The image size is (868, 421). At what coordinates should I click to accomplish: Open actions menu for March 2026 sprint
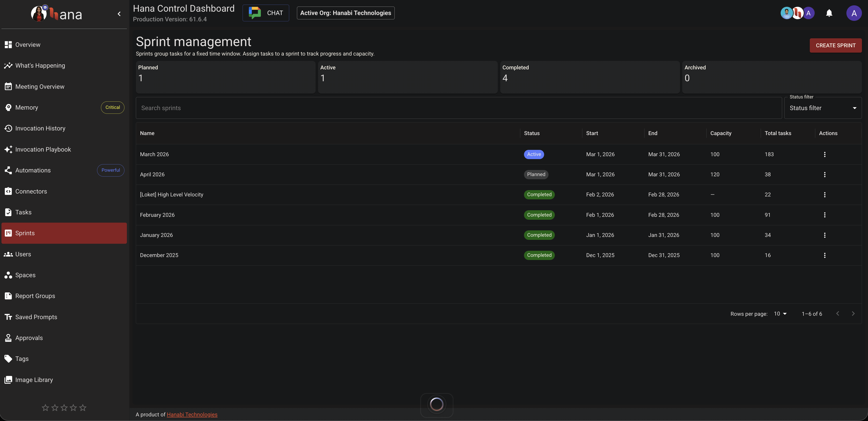click(825, 154)
